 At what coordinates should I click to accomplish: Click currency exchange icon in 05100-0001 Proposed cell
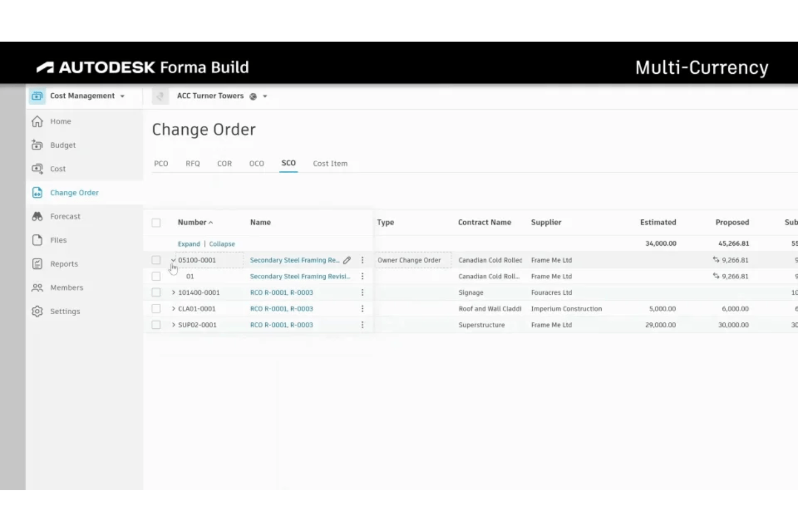tap(716, 260)
